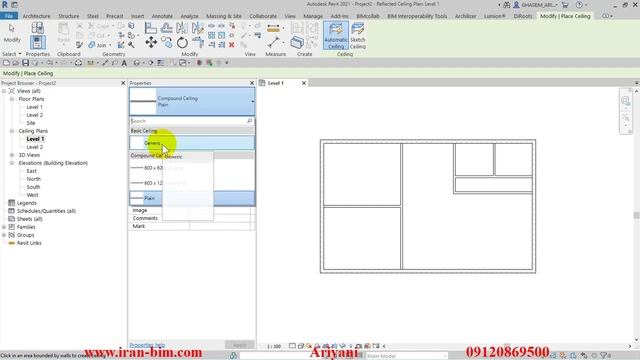Click the Open folder icon in quick access toolbar
This screenshot has width=640, height=360.
point(16,63)
